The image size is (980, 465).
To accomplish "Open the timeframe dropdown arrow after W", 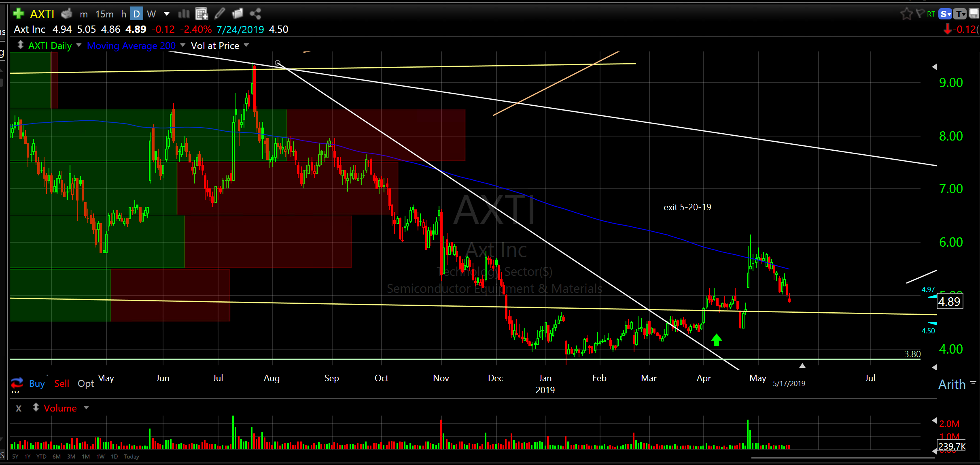I will [x=166, y=14].
